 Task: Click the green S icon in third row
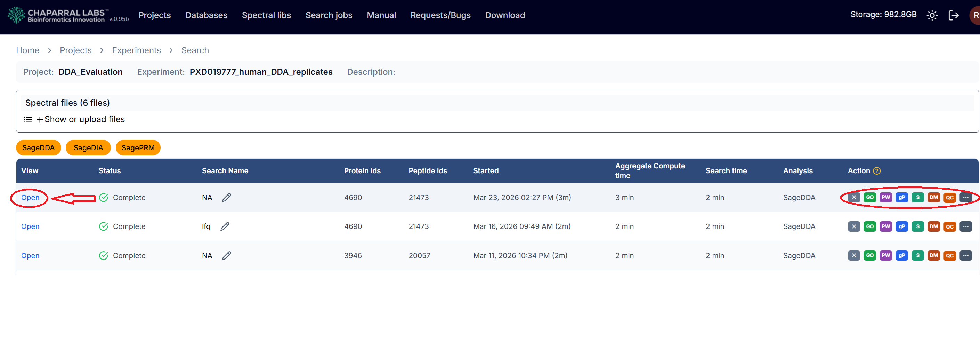[x=918, y=255]
